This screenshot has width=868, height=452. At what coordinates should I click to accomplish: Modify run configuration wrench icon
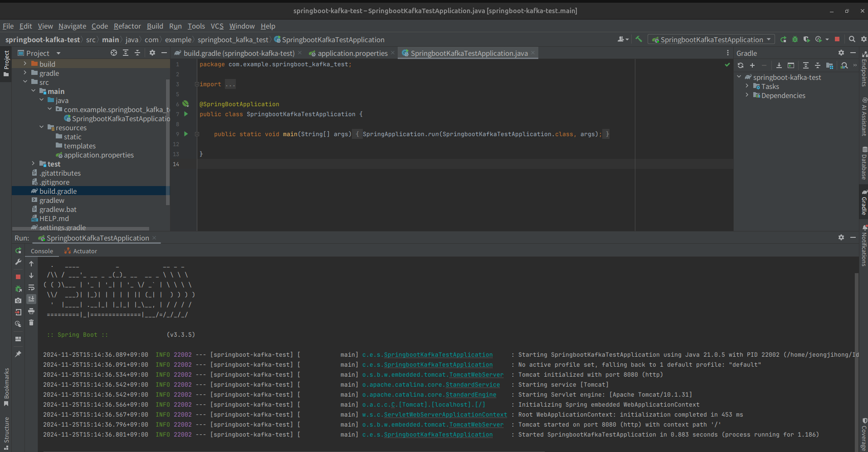coord(18,262)
